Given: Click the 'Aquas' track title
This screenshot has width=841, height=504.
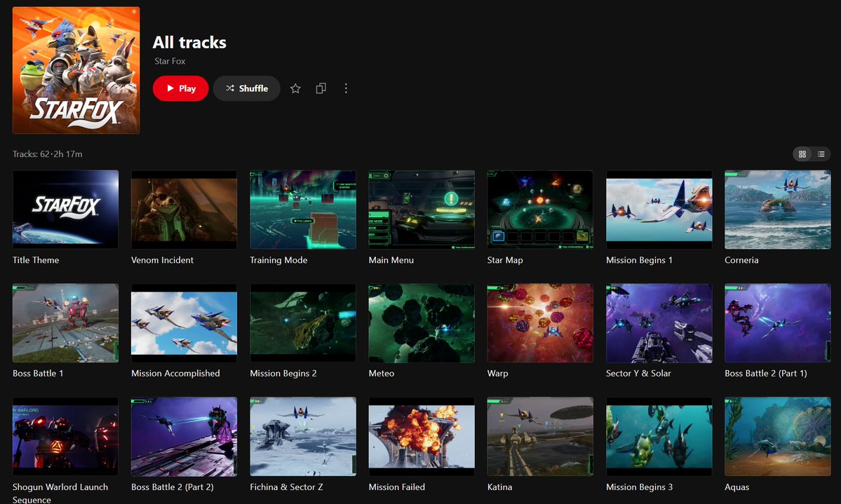Looking at the screenshot, I should (736, 487).
